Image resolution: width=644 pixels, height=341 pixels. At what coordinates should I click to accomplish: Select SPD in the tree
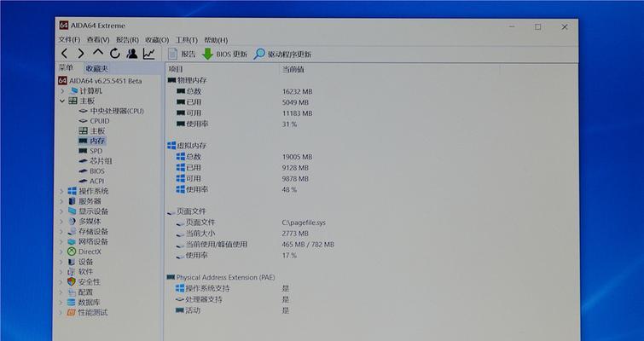(x=90, y=151)
